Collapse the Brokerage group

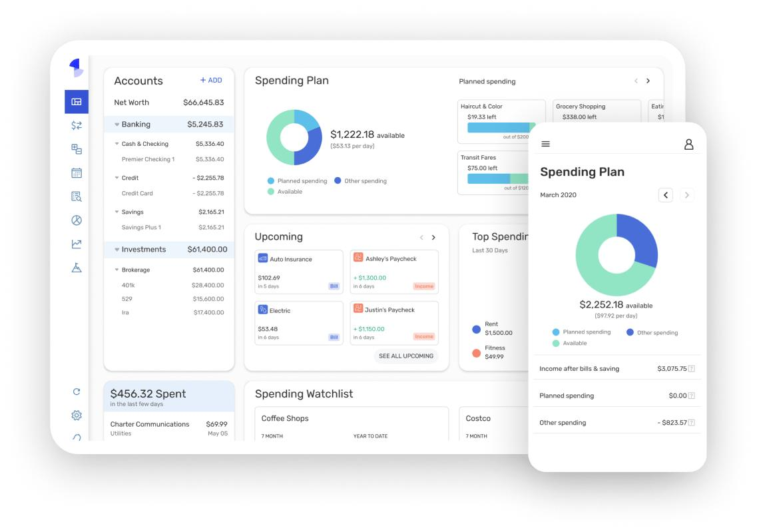pyautogui.click(x=117, y=270)
